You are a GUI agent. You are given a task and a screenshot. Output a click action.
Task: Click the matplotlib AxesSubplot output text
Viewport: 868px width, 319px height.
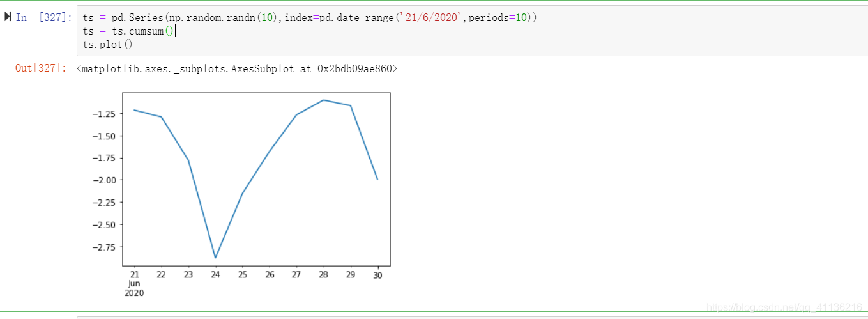(x=236, y=68)
